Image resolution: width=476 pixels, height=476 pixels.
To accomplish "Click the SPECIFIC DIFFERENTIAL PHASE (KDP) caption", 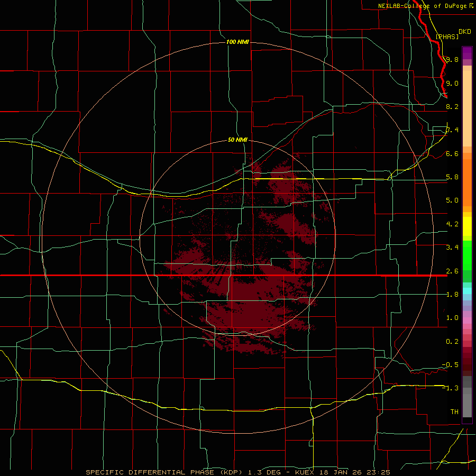I will pos(165,472).
